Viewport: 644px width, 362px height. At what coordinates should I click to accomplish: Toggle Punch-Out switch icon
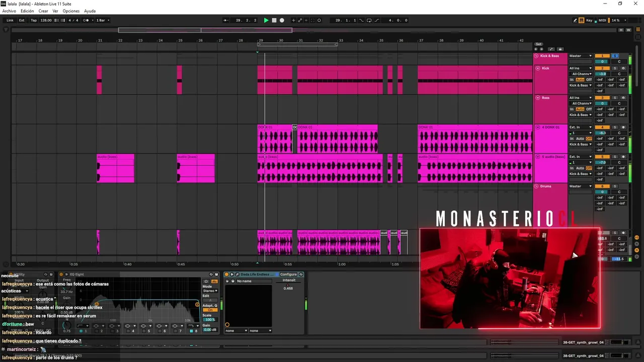[376, 20]
